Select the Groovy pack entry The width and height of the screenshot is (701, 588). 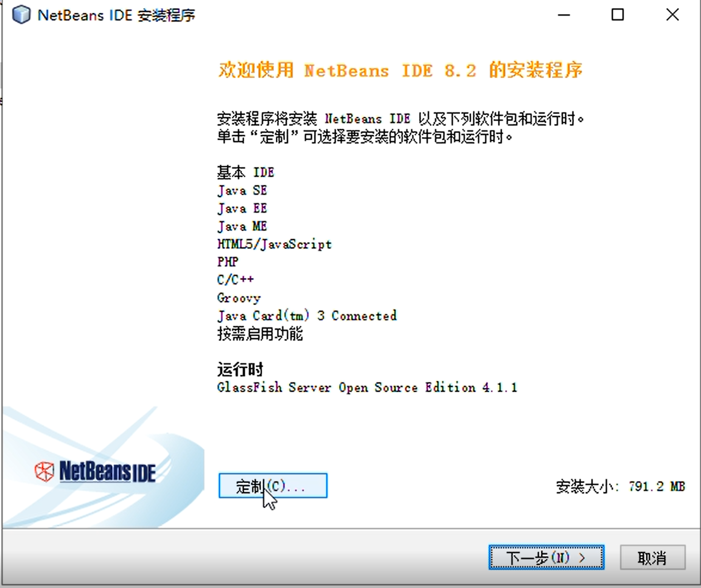tap(239, 297)
